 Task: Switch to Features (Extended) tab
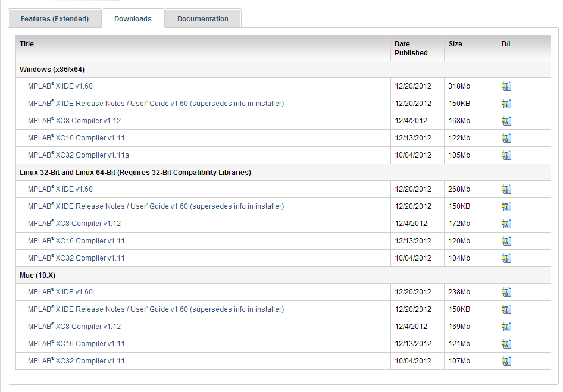pyautogui.click(x=54, y=19)
